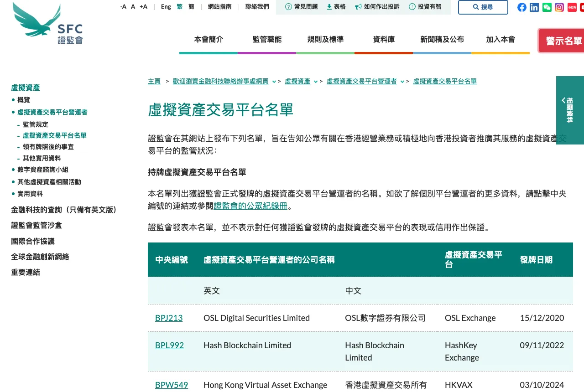Open the 資料庫 menu
The height and width of the screenshot is (392, 584).
pos(384,40)
